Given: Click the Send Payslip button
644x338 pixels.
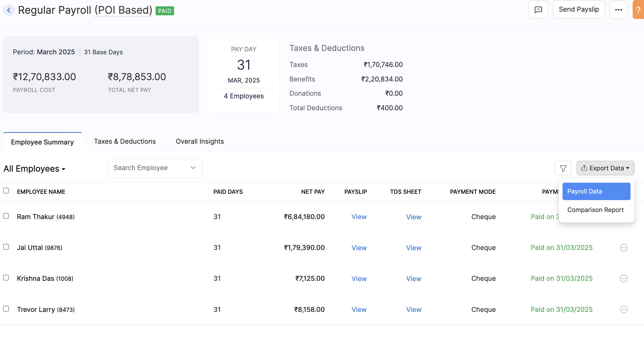Looking at the screenshot, I should tap(579, 9).
